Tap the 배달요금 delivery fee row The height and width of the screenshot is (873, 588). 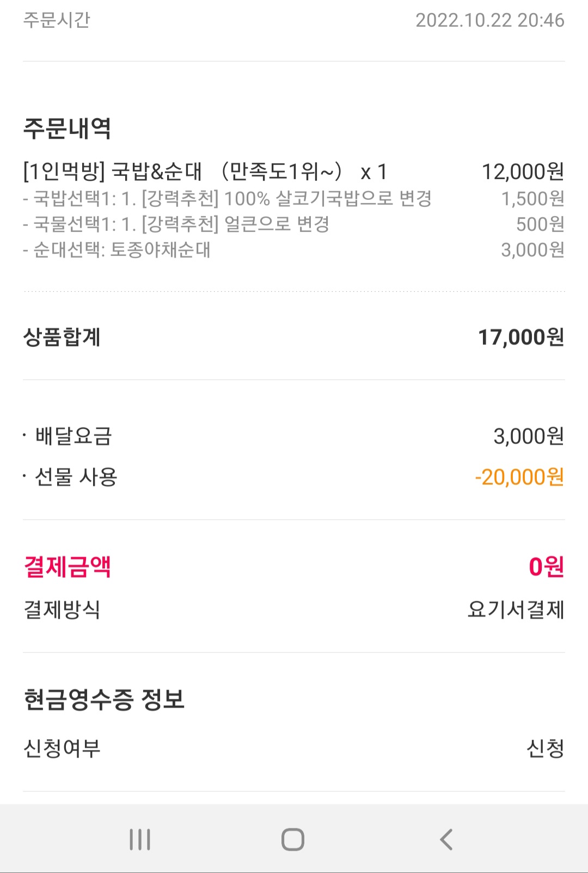coord(294,436)
